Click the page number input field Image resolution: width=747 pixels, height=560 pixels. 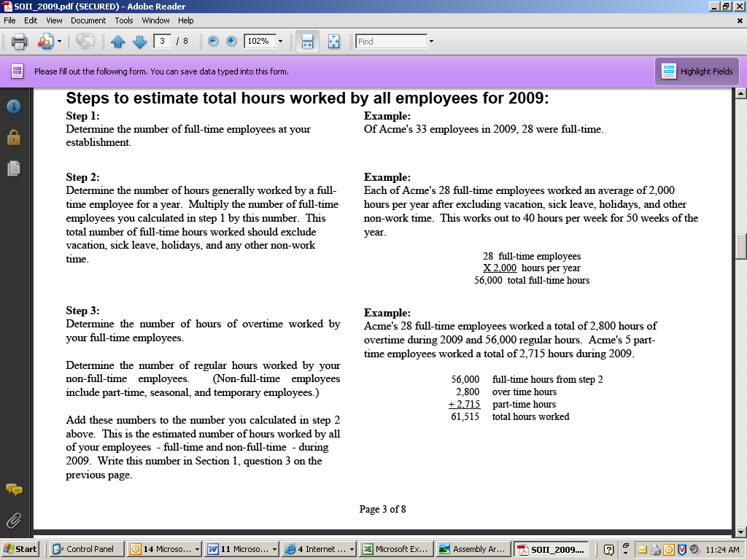click(163, 42)
